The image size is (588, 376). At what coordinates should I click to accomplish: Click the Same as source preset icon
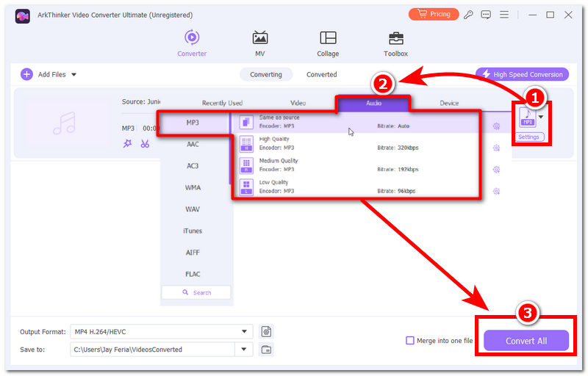click(x=246, y=122)
